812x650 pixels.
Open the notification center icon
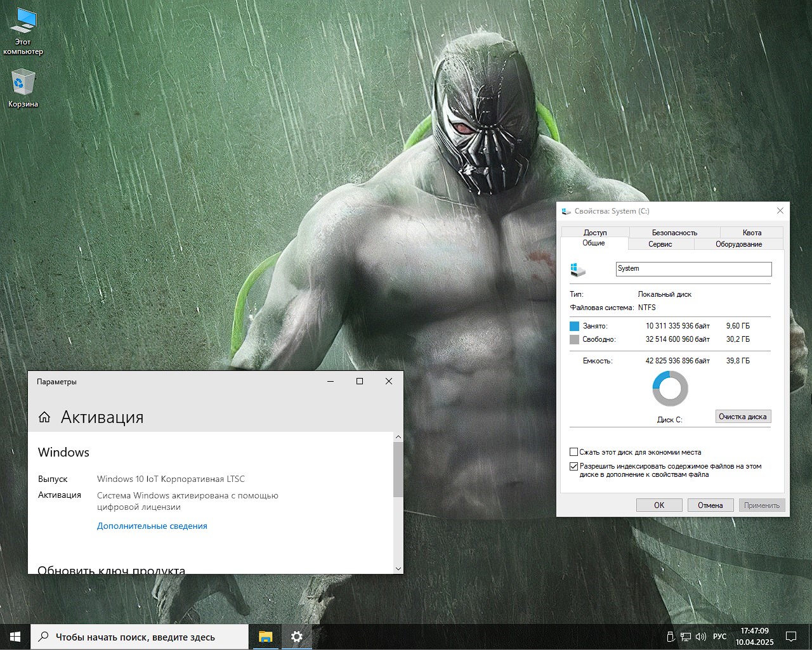pyautogui.click(x=792, y=637)
